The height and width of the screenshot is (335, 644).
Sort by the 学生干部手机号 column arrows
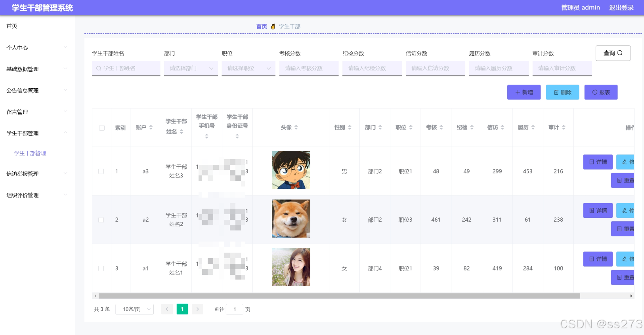(x=206, y=136)
